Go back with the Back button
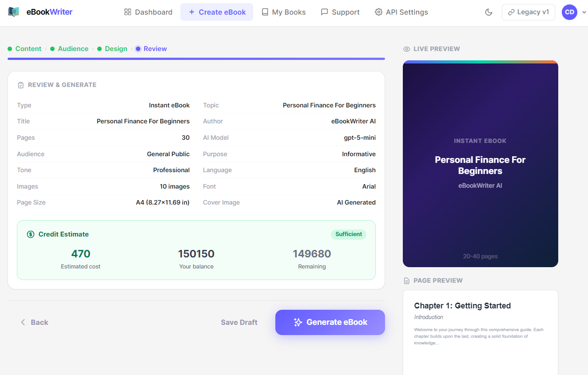 (x=34, y=322)
